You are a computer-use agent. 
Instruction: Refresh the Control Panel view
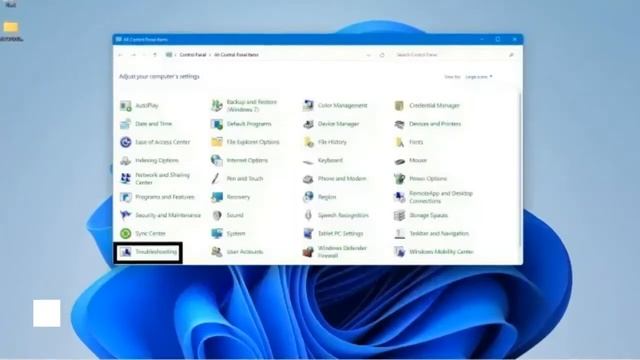tap(382, 55)
